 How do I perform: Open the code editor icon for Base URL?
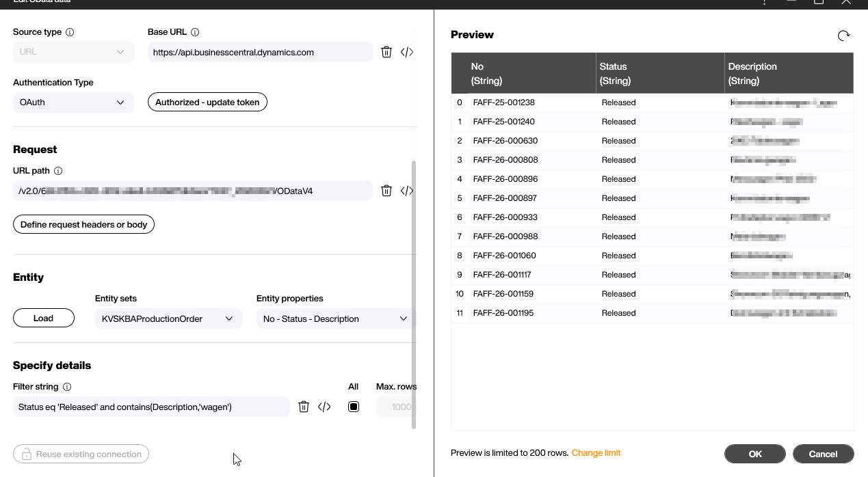[407, 52]
